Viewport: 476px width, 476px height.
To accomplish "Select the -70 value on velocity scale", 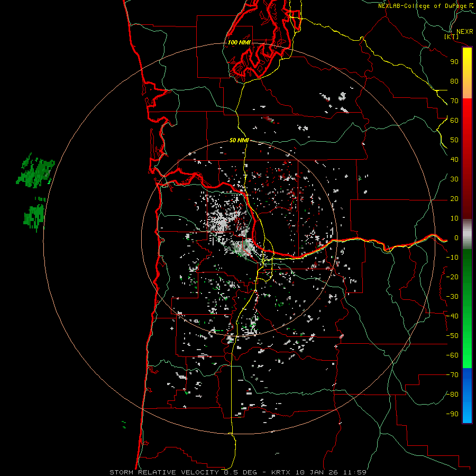I will click(452, 375).
